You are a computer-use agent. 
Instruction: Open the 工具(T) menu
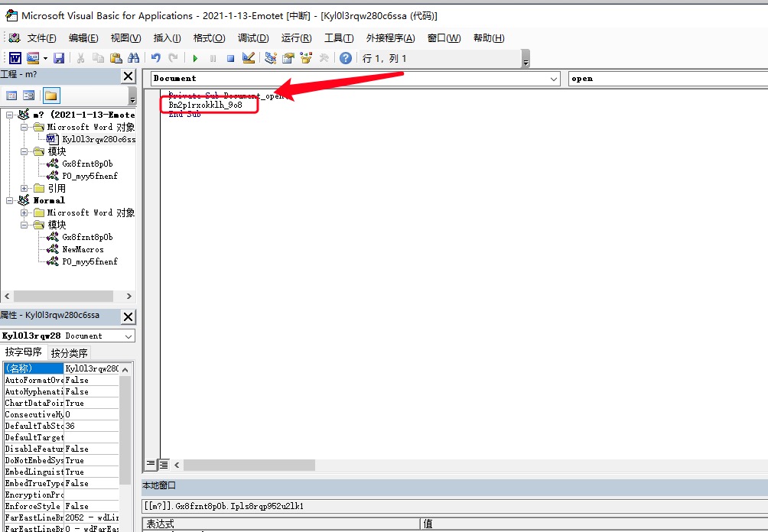[339, 38]
